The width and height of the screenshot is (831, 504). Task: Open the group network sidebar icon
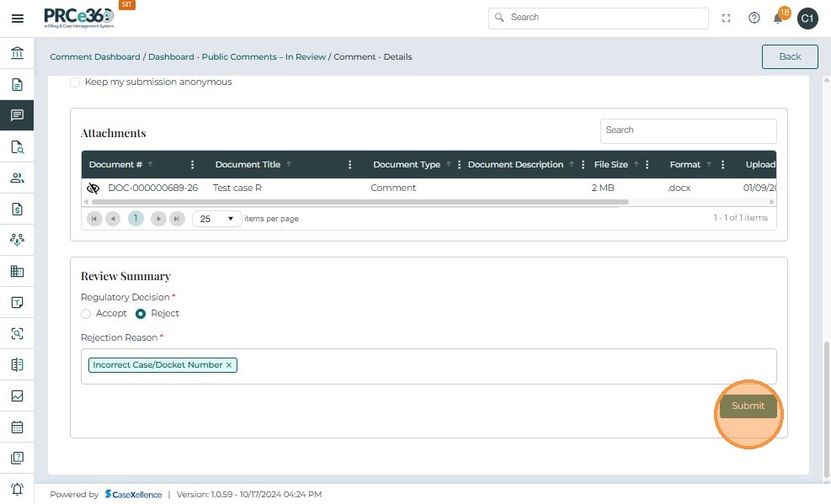pyautogui.click(x=17, y=240)
